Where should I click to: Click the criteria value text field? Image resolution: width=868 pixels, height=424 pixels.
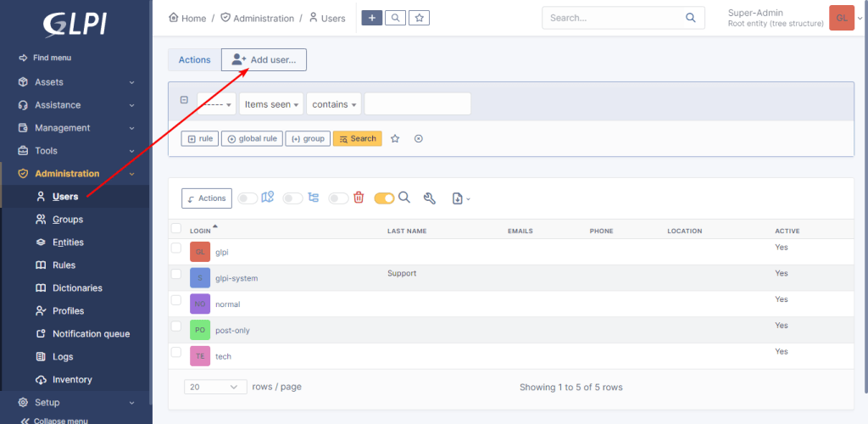[x=417, y=104]
